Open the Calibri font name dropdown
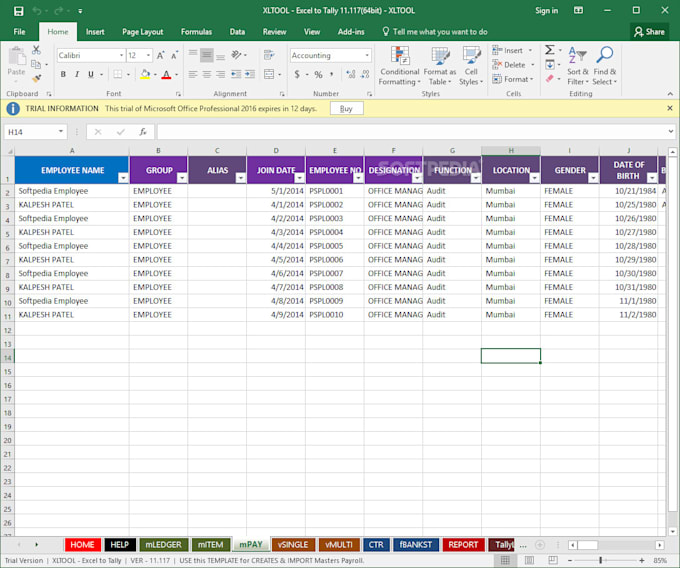 [121, 55]
